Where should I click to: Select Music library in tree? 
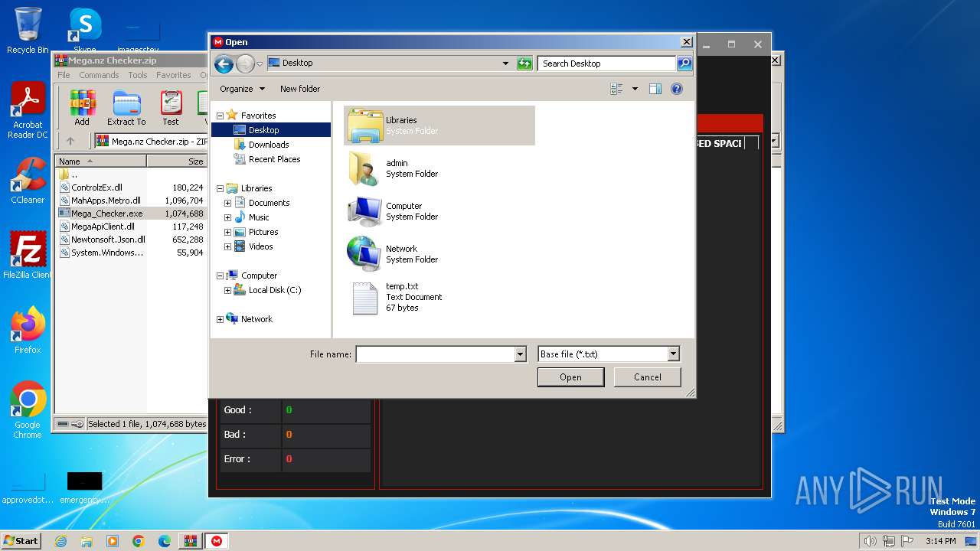[259, 217]
